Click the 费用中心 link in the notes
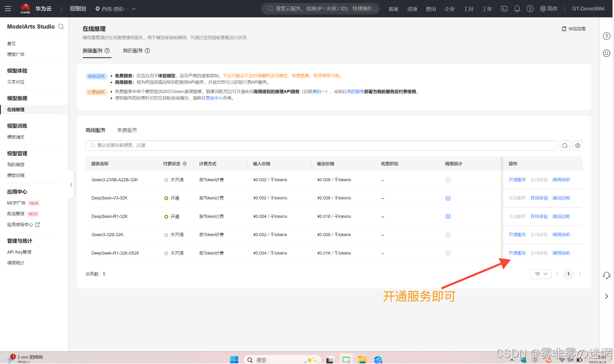The height and width of the screenshot is (364, 614). (x=214, y=98)
